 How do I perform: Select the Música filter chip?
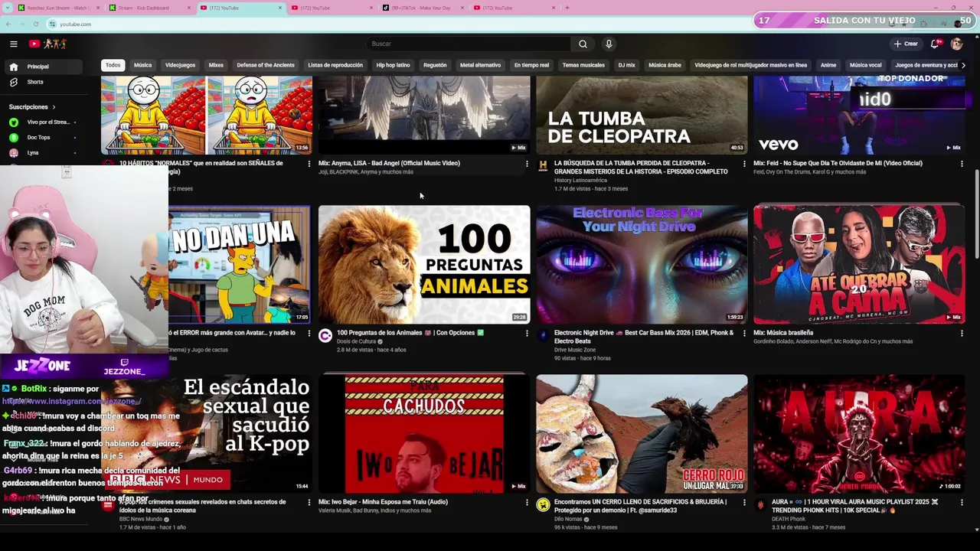(143, 65)
